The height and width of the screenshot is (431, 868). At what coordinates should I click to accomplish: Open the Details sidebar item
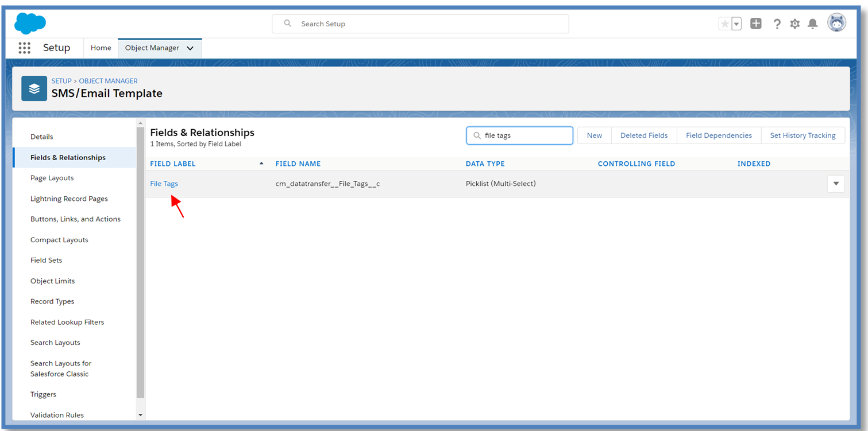point(42,137)
